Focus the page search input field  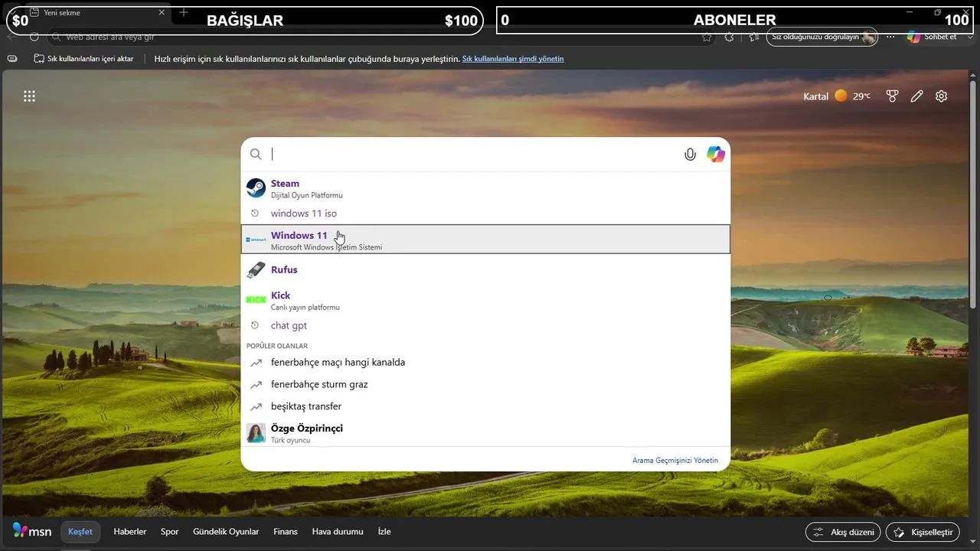point(473,155)
